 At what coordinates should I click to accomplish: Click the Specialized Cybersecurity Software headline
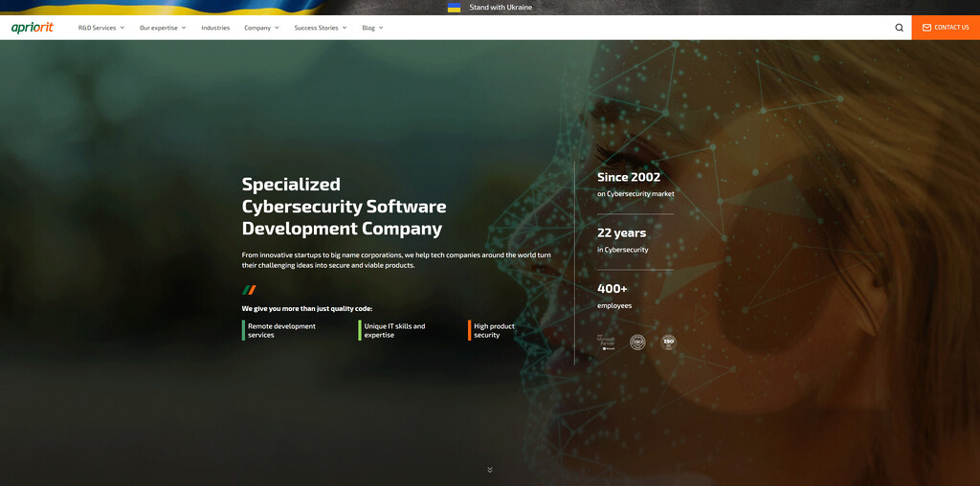(344, 206)
